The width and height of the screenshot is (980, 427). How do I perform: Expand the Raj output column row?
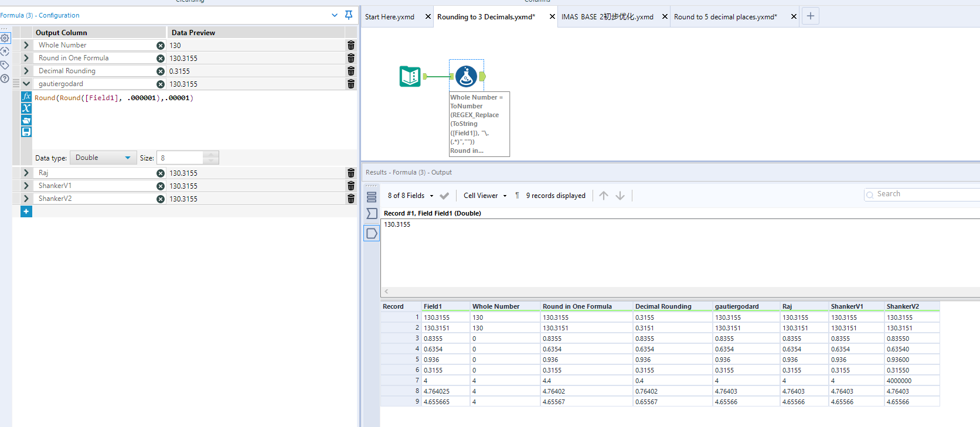click(x=26, y=173)
